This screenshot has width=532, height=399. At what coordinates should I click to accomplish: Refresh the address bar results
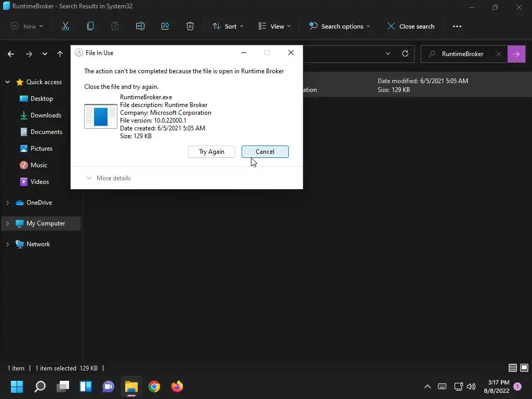tap(405, 54)
